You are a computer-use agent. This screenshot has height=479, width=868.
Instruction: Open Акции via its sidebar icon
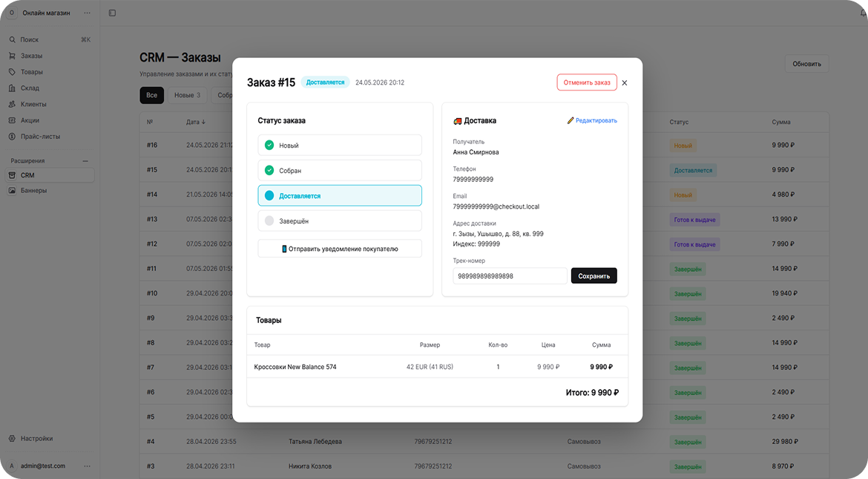(x=12, y=120)
